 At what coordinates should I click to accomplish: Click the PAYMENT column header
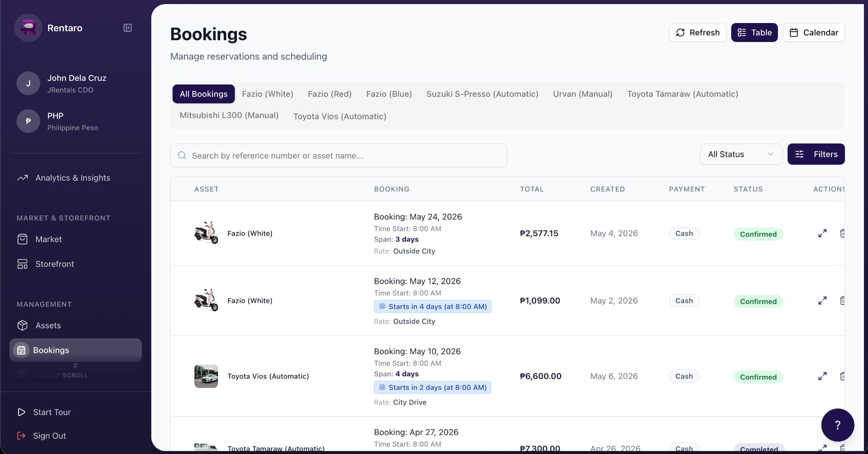click(687, 189)
